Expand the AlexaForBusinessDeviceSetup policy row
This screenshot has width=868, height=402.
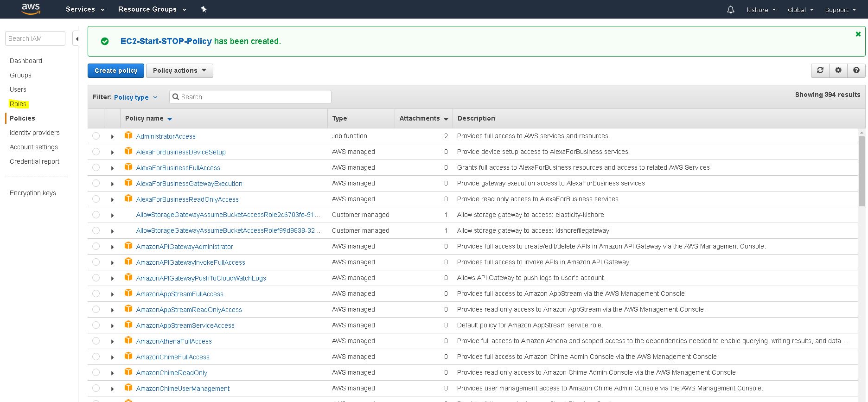click(112, 153)
